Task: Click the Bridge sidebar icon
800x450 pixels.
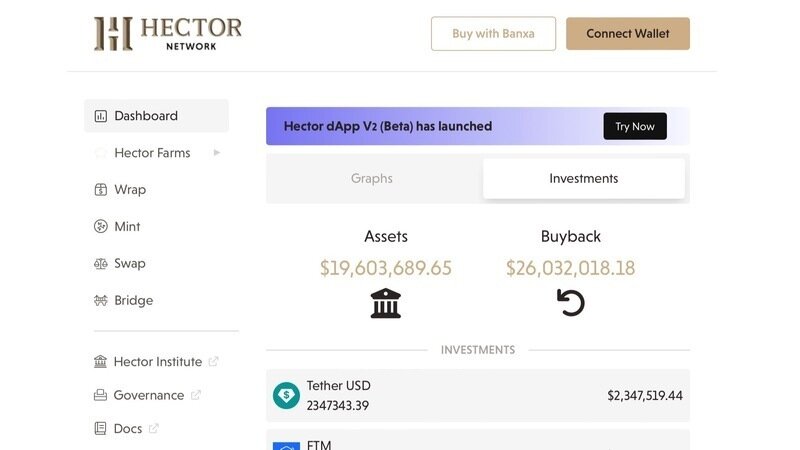Action: tap(100, 301)
